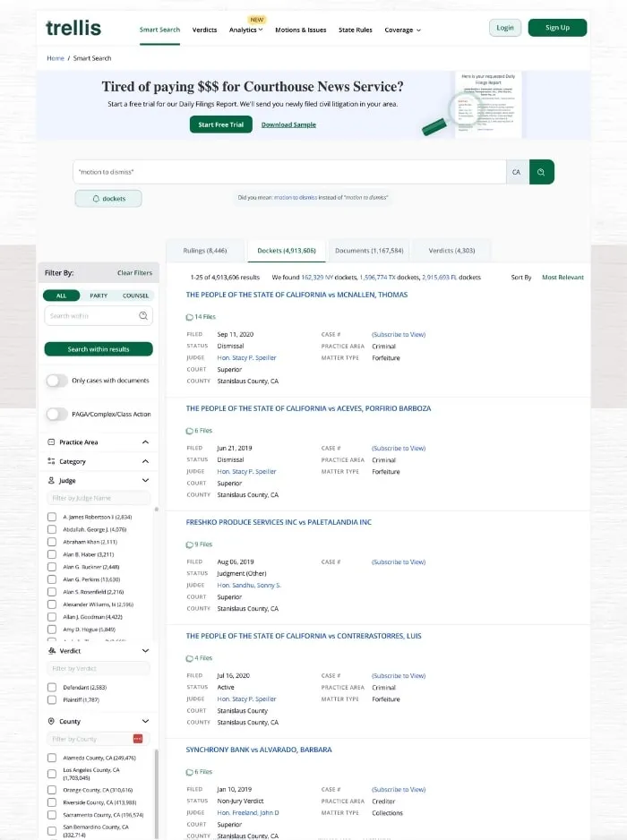Click the main motion to dismiss search field
Viewport: 627px width, 840px height.
tap(289, 172)
